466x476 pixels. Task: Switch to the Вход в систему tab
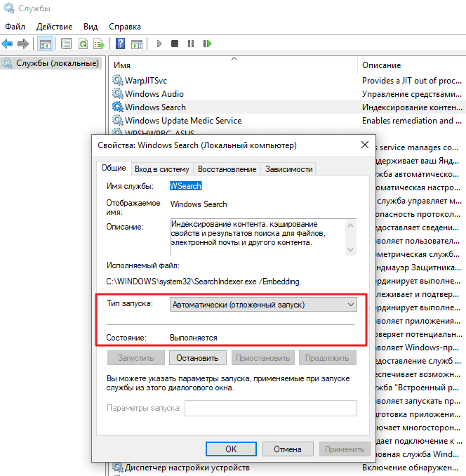pos(162,169)
